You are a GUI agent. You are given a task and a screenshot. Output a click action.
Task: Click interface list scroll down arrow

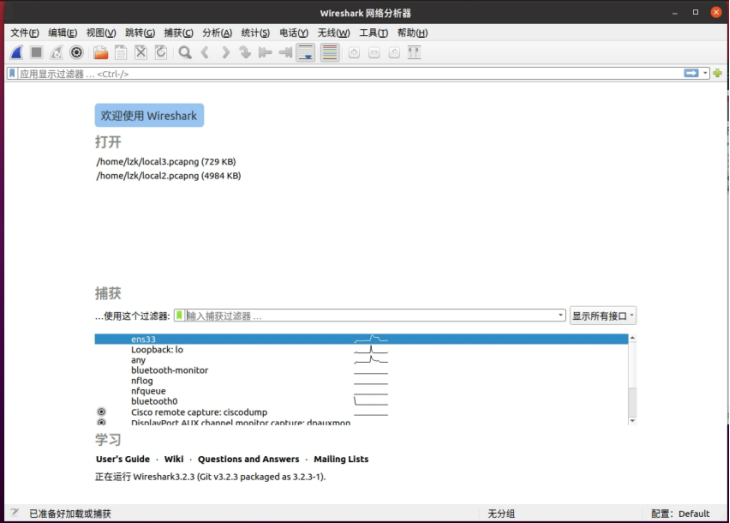pos(632,421)
